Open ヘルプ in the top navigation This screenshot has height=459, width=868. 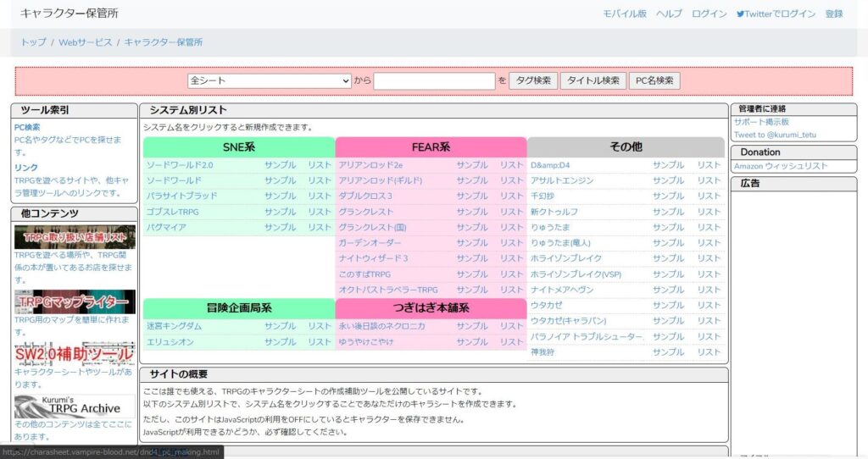point(669,14)
